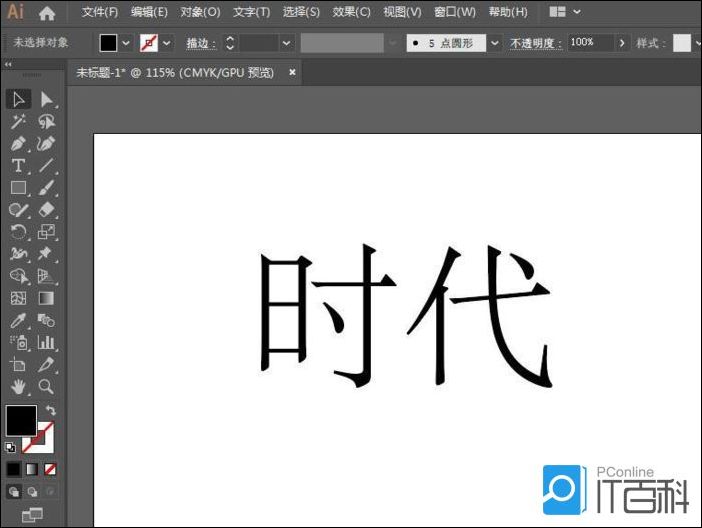
Task: Expand the stroke color dropdown arrow
Action: (x=167, y=43)
